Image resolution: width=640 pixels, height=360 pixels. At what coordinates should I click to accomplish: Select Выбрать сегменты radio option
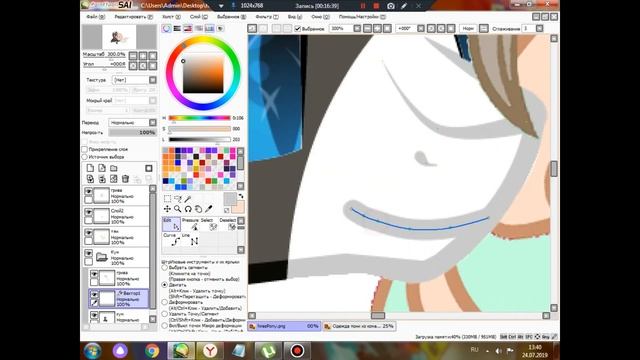(165, 268)
